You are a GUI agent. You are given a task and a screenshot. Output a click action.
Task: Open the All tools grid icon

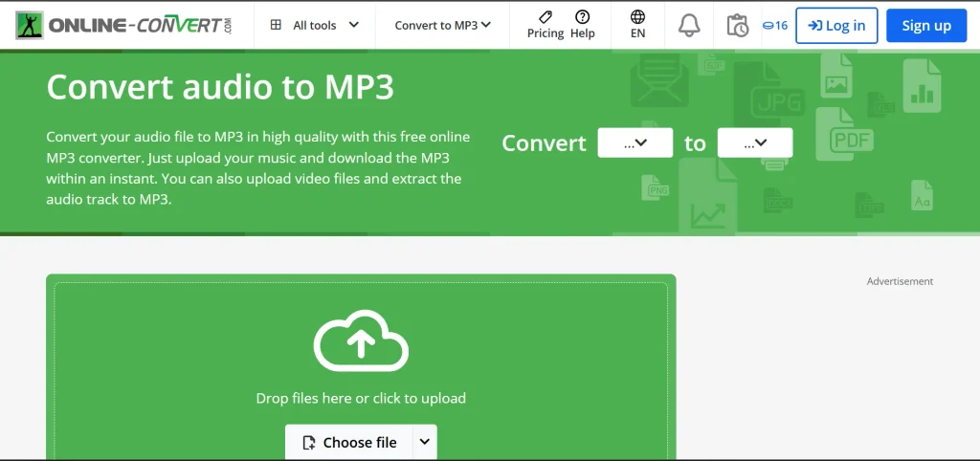[x=276, y=25]
